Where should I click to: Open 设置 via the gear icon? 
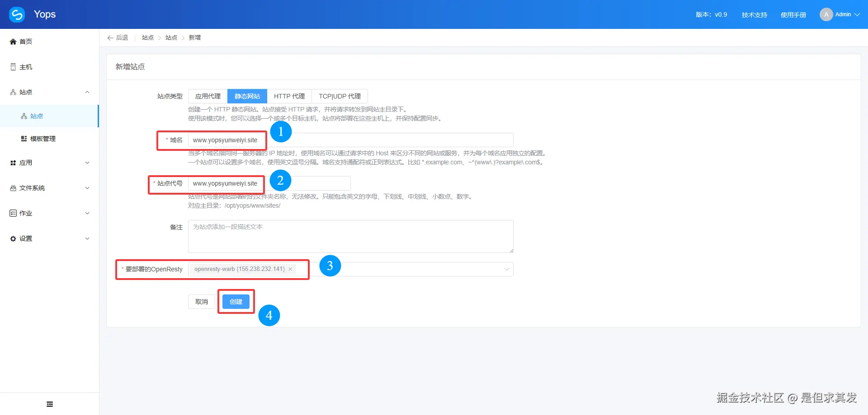pyautogui.click(x=13, y=238)
